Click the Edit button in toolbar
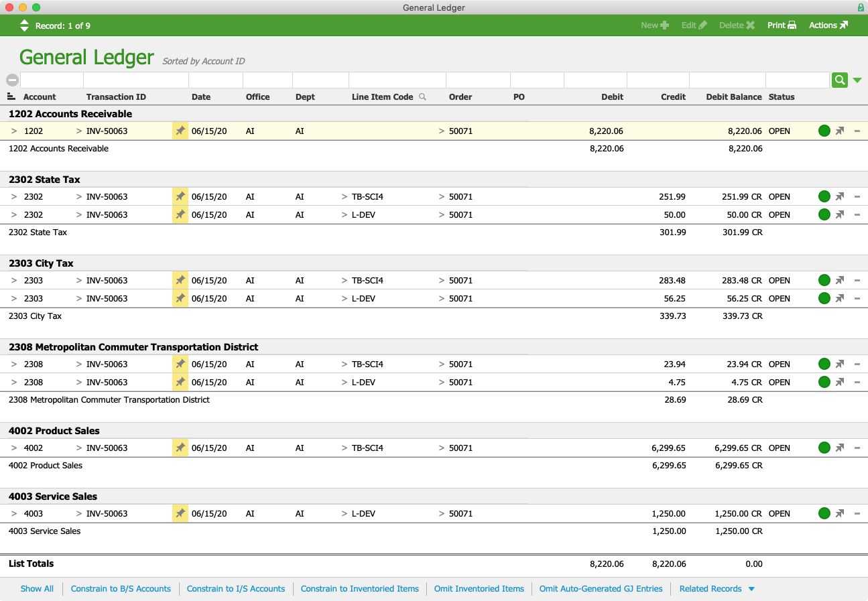 click(694, 25)
